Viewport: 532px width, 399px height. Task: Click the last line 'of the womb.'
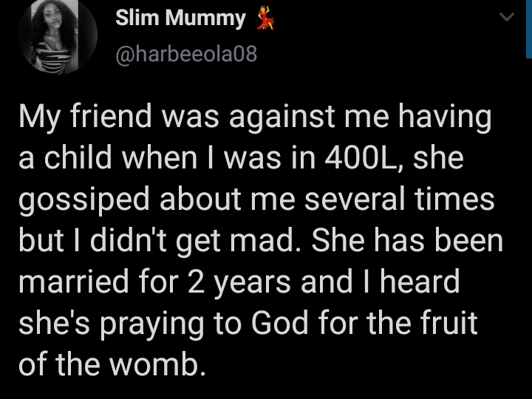point(110,364)
